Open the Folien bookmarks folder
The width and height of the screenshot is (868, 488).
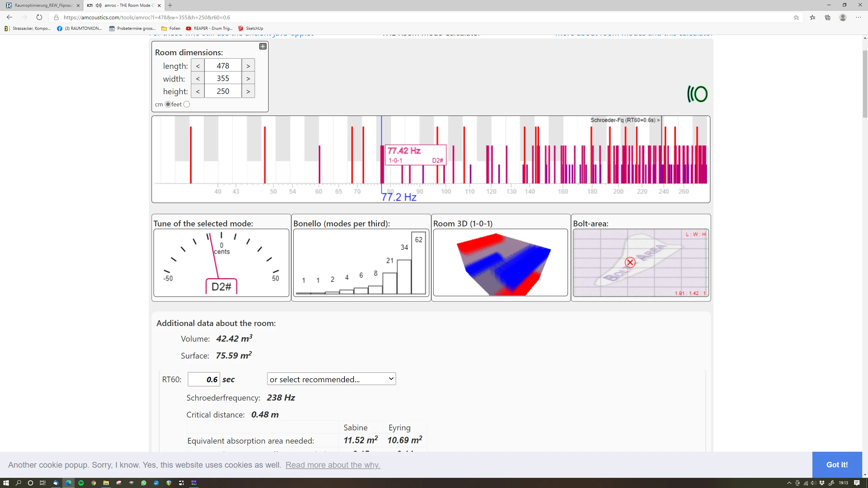pos(171,28)
